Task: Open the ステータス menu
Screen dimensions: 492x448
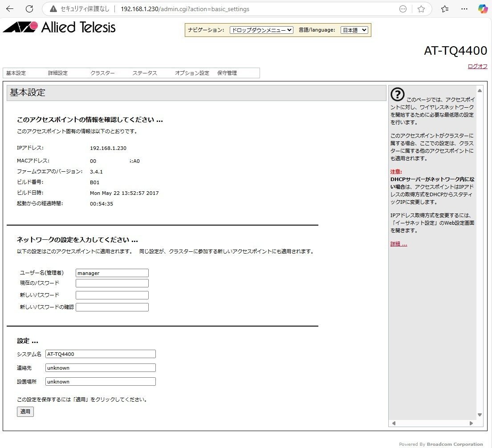Action: click(x=145, y=73)
